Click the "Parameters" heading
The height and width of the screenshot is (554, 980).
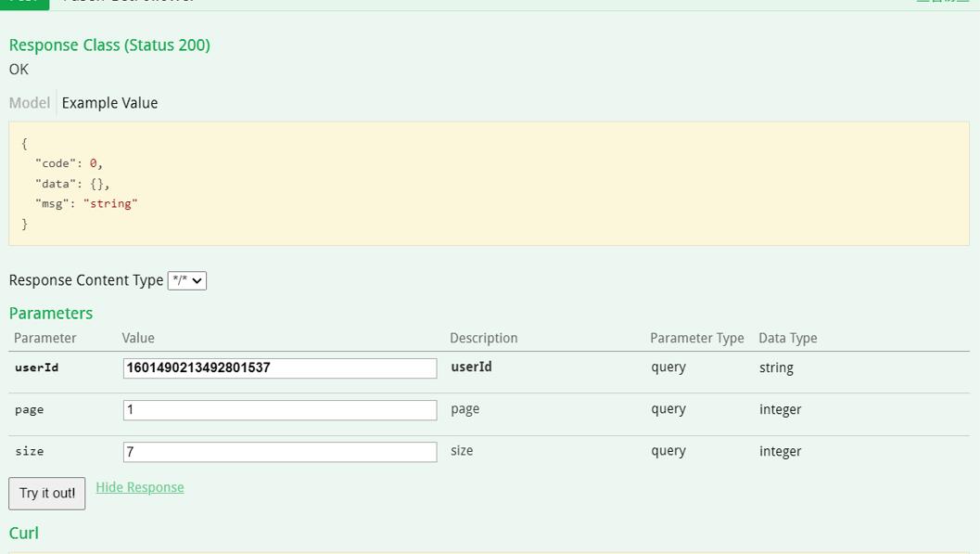point(51,313)
